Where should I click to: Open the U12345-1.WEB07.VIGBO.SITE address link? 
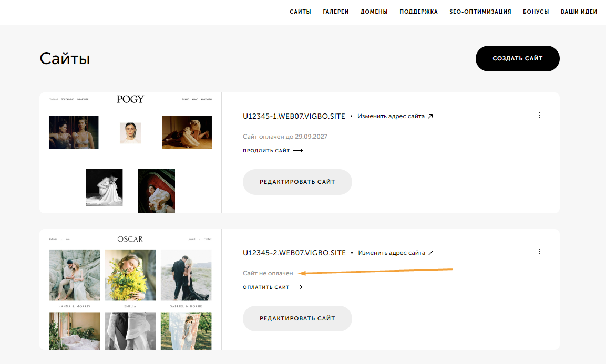coord(294,116)
